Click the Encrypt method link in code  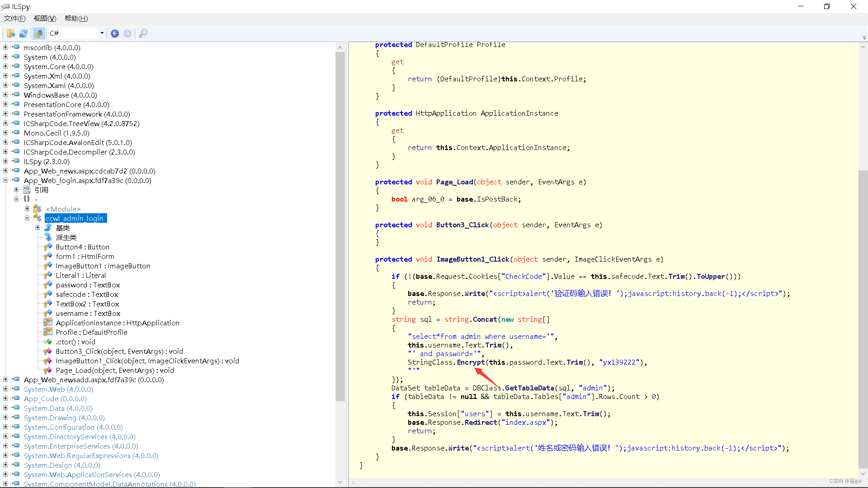coord(471,362)
